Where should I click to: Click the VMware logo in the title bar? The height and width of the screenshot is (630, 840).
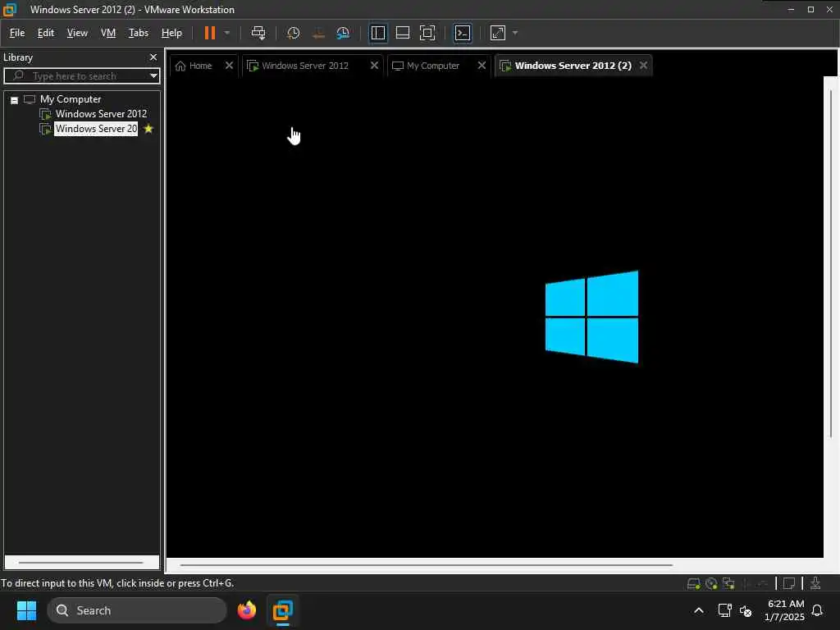(10, 10)
